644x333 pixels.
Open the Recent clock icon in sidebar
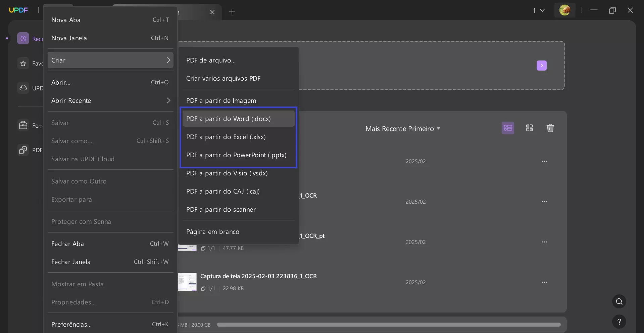pos(23,39)
